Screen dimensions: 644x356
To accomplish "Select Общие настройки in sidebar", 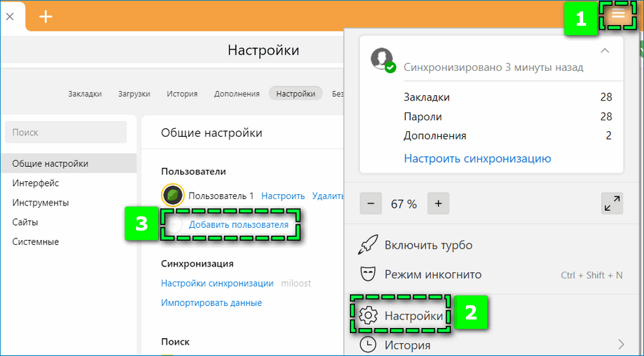I will coord(68,163).
